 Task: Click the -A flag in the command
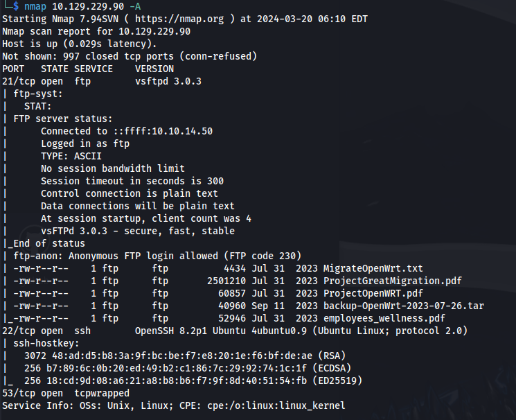(x=135, y=6)
